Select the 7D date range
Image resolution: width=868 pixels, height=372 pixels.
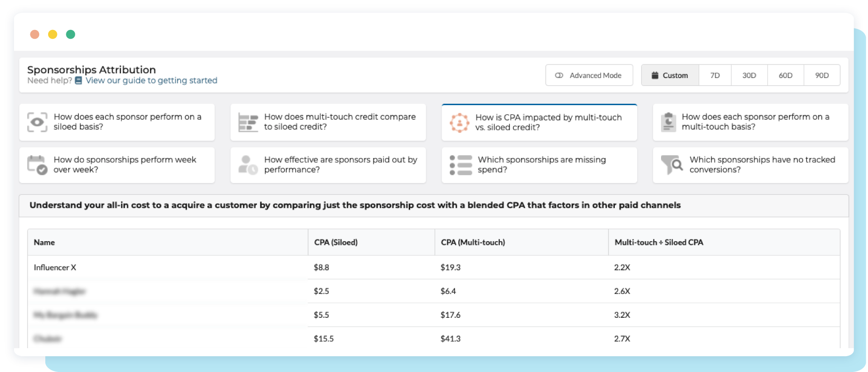tap(715, 75)
